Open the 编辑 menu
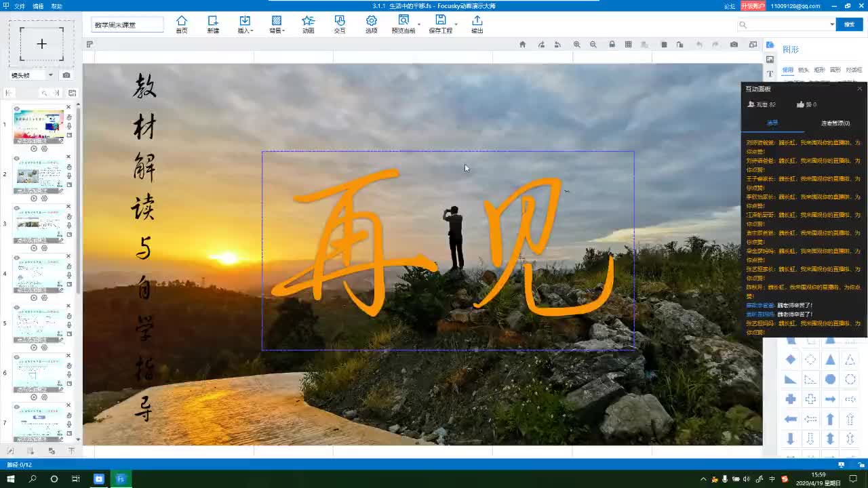 tap(38, 6)
